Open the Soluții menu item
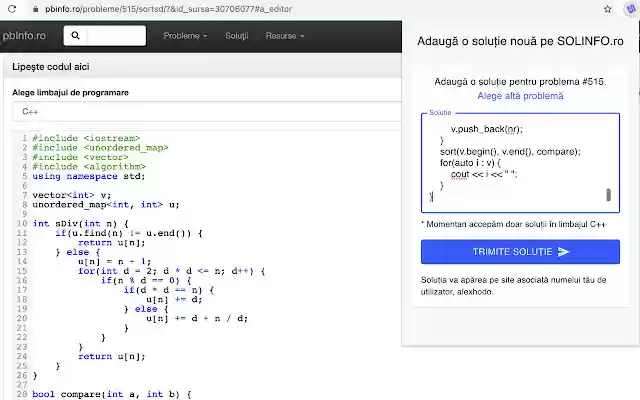640x400 pixels. tap(237, 36)
